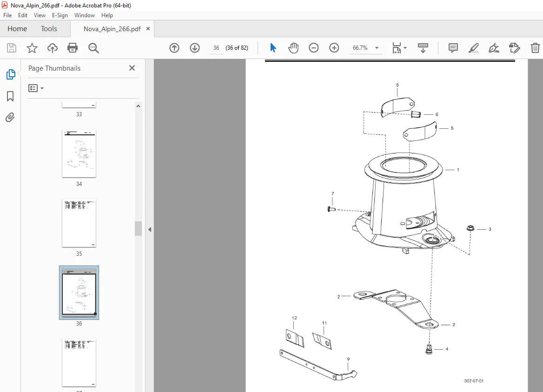The height and width of the screenshot is (392, 543).
Task: Click the 66.7% zoom value field
Action: click(360, 48)
